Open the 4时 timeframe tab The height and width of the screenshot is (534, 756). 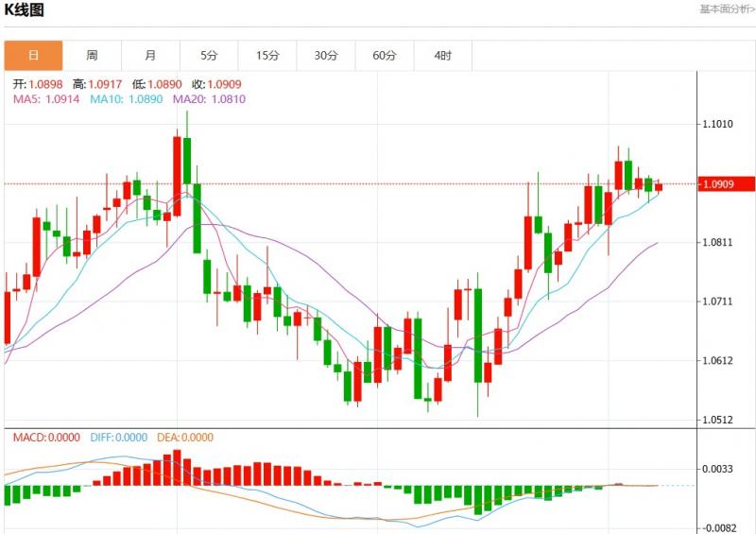point(442,56)
